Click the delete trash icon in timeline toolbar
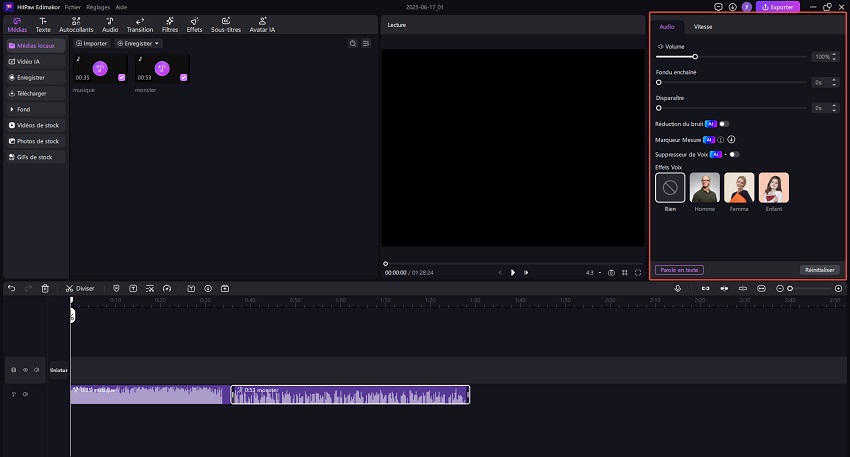This screenshot has width=850, height=457. [x=45, y=288]
